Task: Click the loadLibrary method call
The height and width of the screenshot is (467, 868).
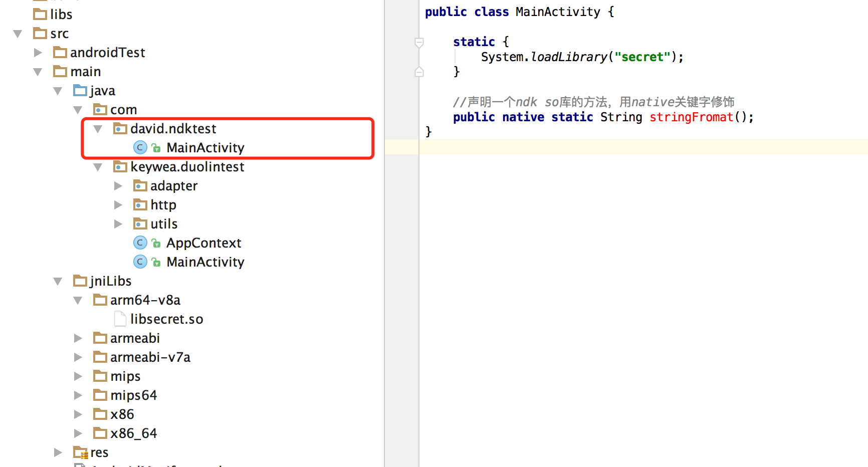Action: click(x=569, y=57)
